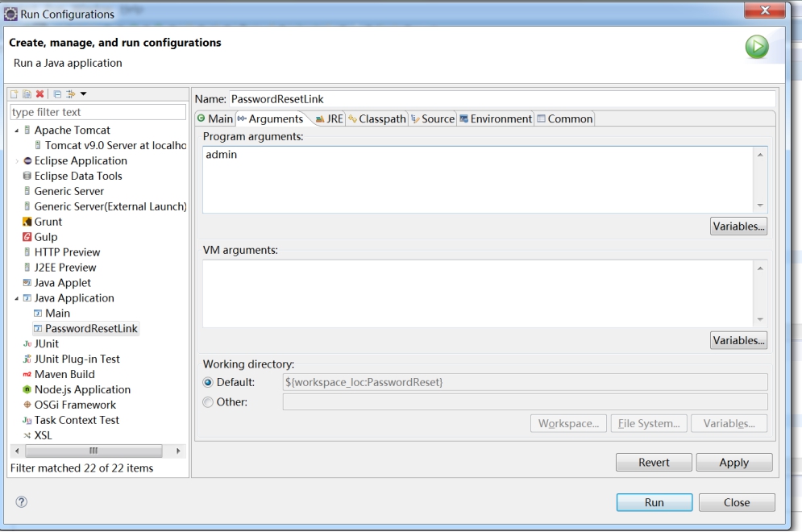Click the Other working directory path field
The width and height of the screenshot is (802, 532).
click(x=526, y=402)
